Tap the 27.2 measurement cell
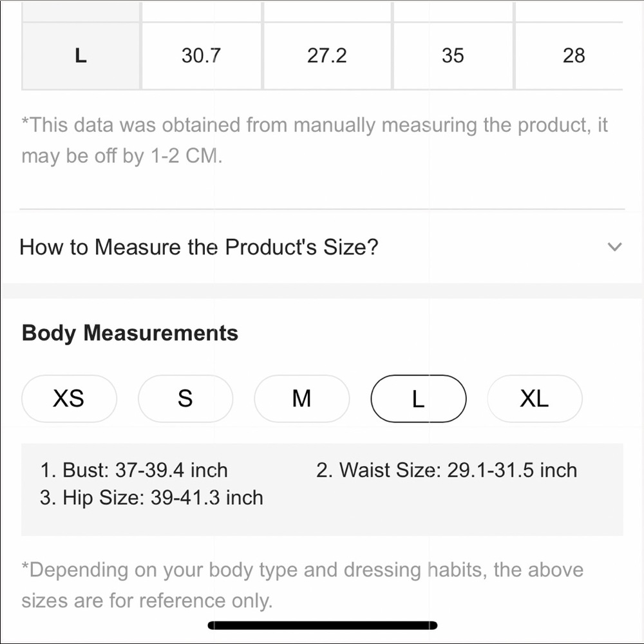Image resolution: width=644 pixels, height=644 pixels. click(327, 55)
